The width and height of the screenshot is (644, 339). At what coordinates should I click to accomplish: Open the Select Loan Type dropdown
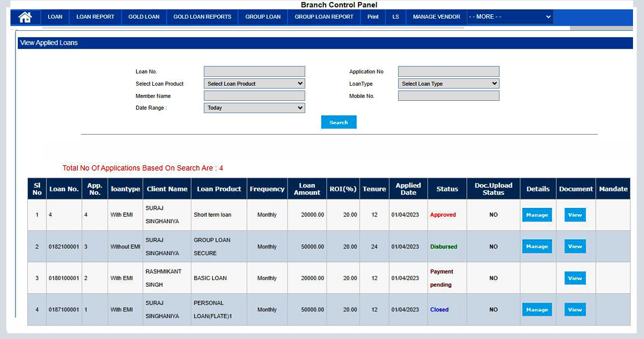pos(448,83)
